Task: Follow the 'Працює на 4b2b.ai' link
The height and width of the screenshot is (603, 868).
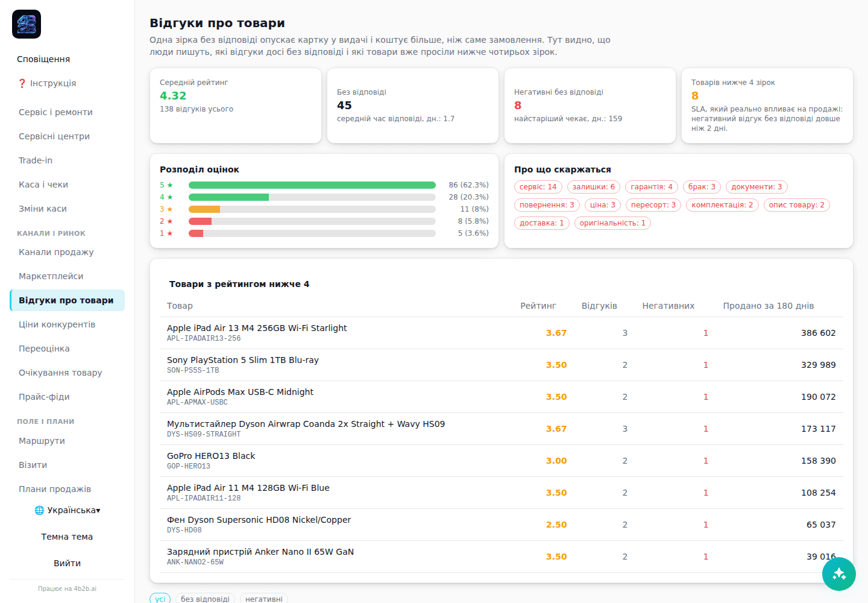Action: 67,589
